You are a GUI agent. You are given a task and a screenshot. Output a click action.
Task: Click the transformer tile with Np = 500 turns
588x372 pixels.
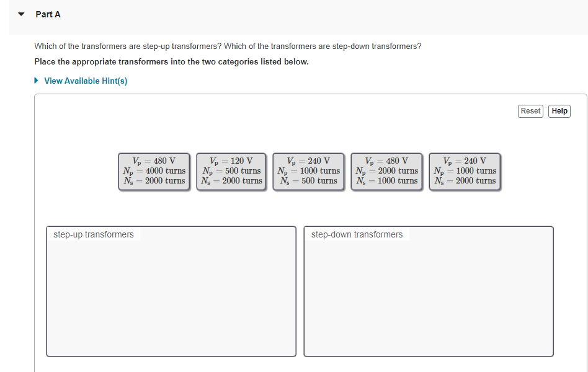[231, 171]
